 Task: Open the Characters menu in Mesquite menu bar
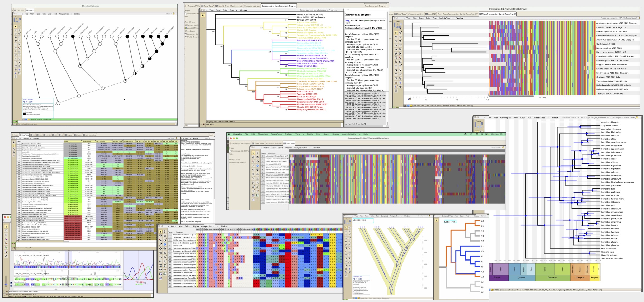pos(263,134)
